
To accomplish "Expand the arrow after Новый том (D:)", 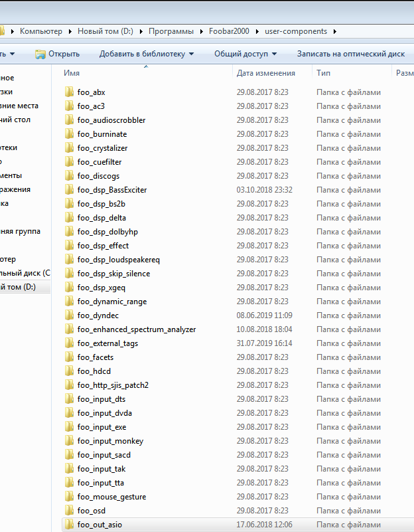I will 141,31.
